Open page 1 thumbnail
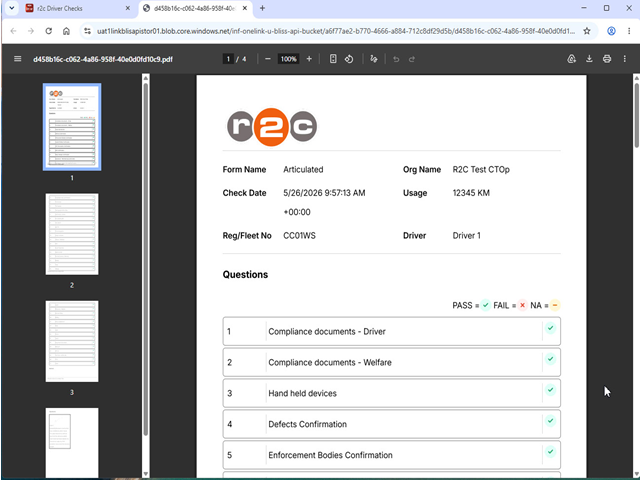 click(72, 127)
